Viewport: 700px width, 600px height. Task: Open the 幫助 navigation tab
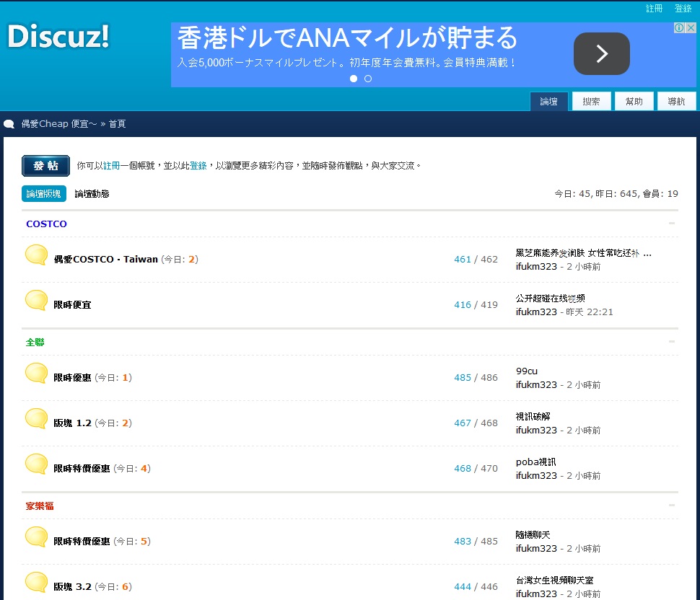634,101
